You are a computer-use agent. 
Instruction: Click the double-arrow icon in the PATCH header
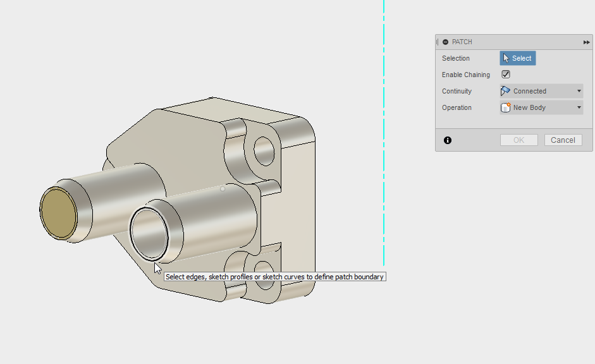coord(586,42)
